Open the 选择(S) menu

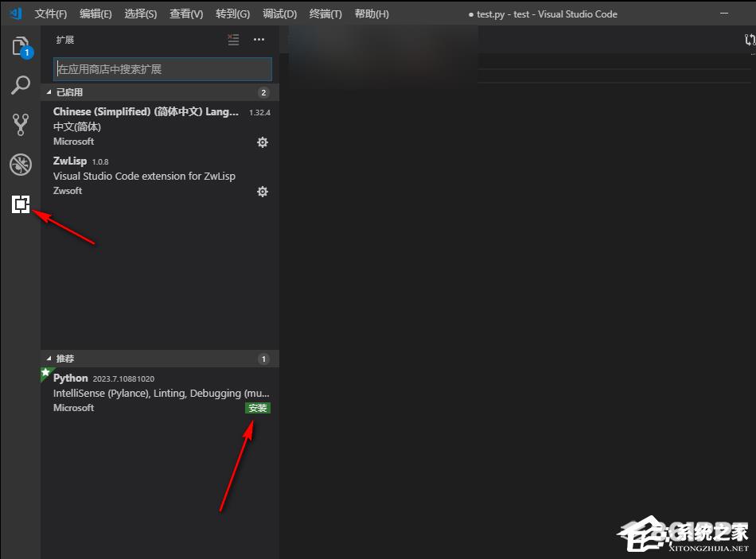140,14
